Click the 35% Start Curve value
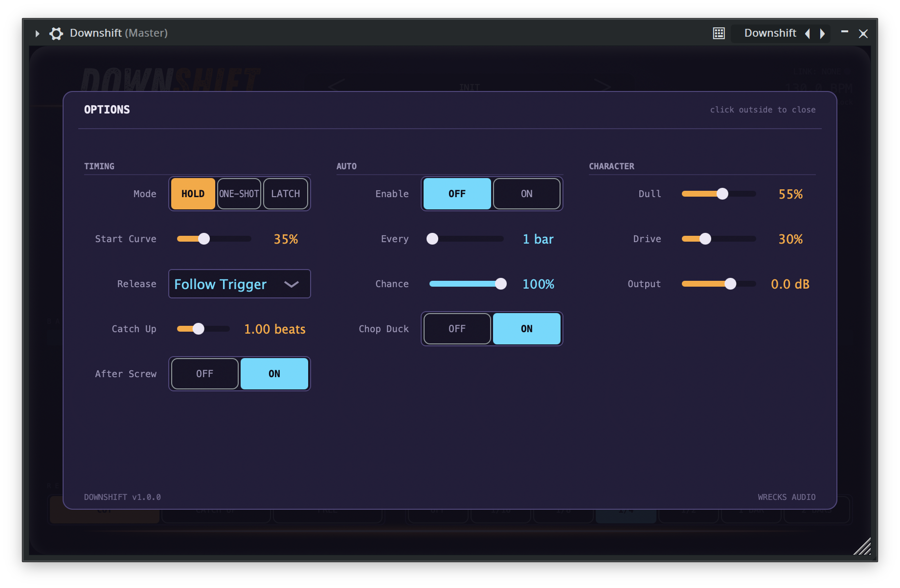Viewport: 900px width, 588px height. pos(286,239)
